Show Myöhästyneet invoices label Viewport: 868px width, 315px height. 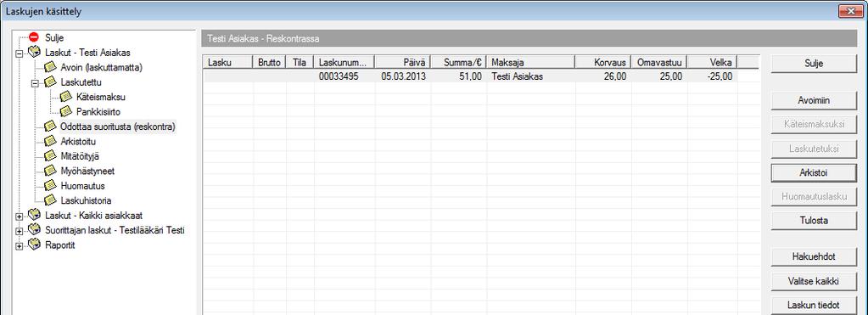coord(87,171)
